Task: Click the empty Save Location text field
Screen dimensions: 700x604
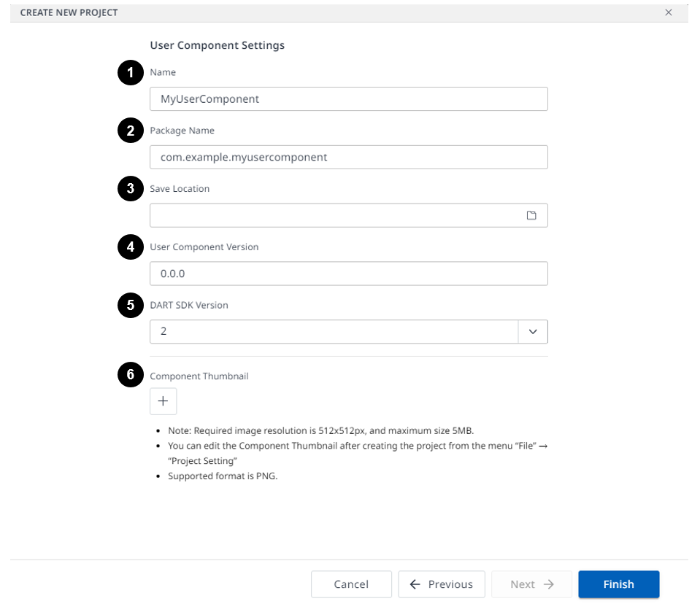Action: [x=349, y=215]
